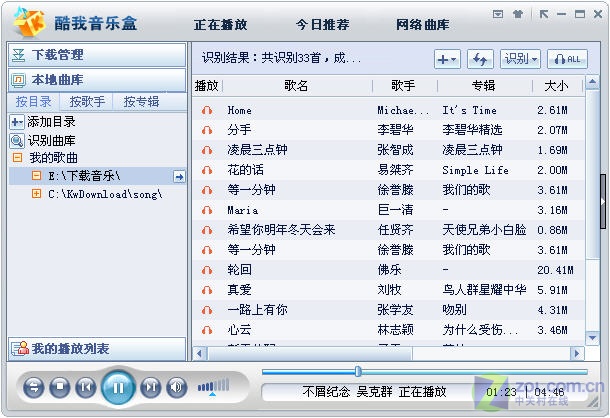The width and height of the screenshot is (610, 418).
Task: Skip to the next track
Action: point(151,387)
